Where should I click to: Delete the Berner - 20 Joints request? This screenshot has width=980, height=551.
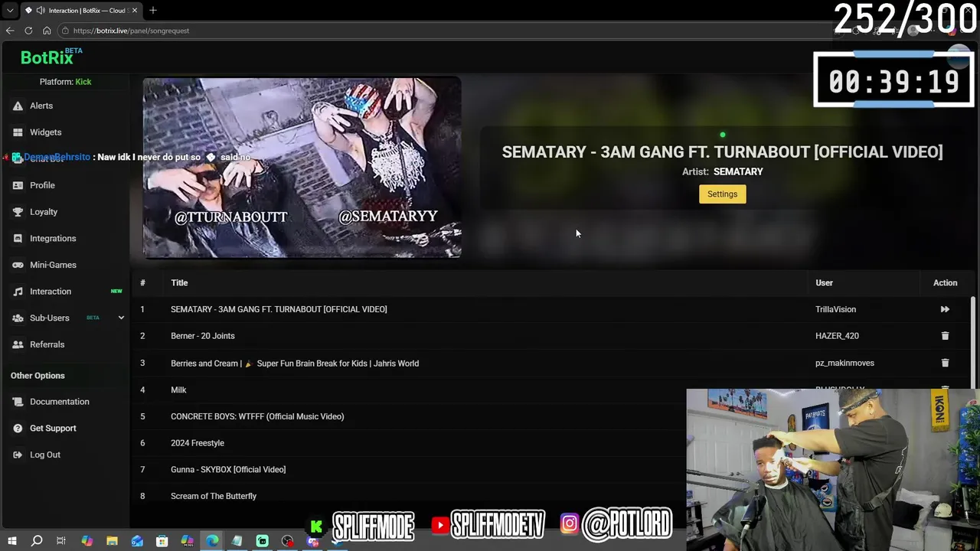tap(945, 336)
